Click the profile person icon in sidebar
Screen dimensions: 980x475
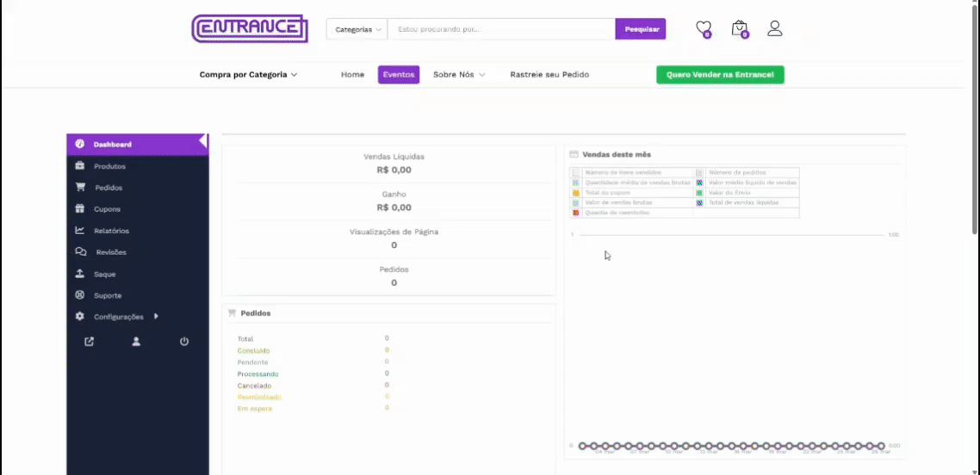(136, 342)
